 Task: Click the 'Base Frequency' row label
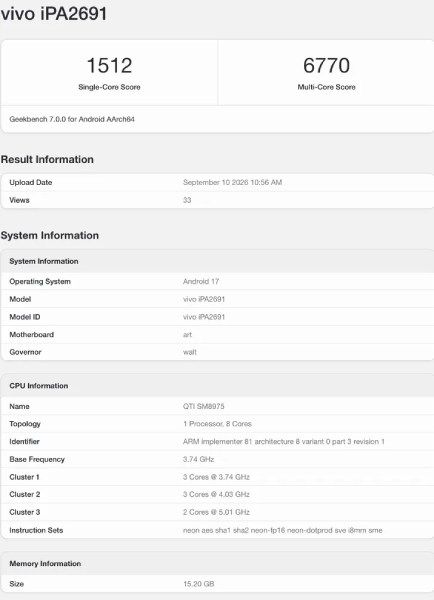37,459
